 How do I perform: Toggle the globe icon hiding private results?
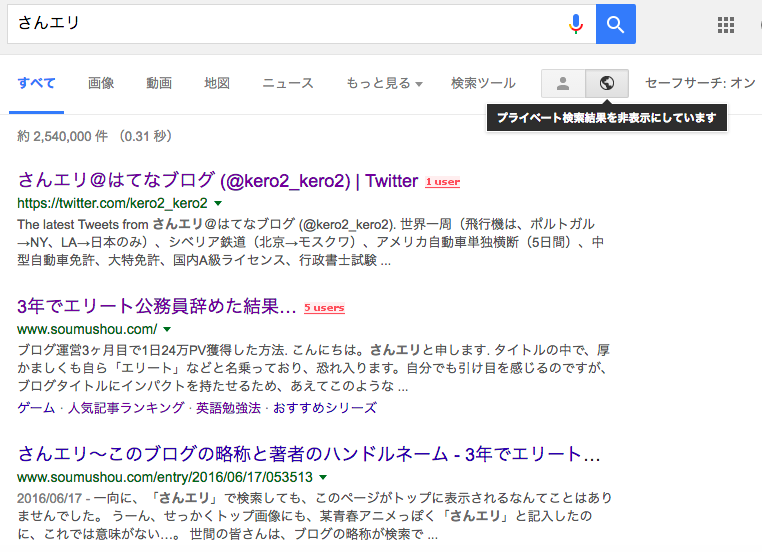coord(606,84)
